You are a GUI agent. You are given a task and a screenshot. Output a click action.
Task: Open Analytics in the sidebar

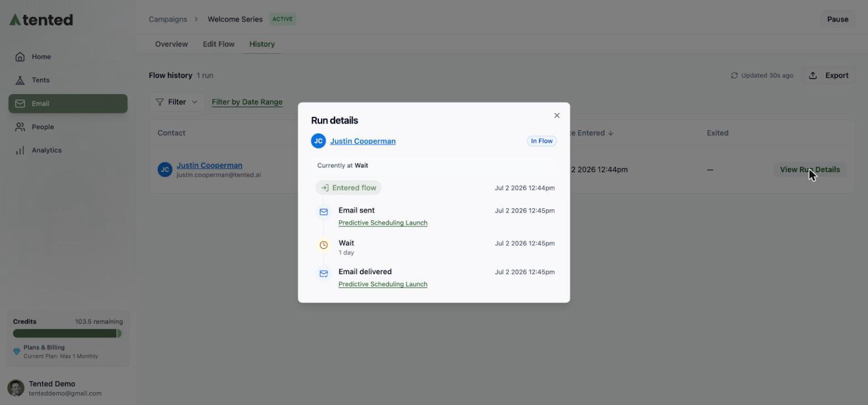(x=68, y=150)
